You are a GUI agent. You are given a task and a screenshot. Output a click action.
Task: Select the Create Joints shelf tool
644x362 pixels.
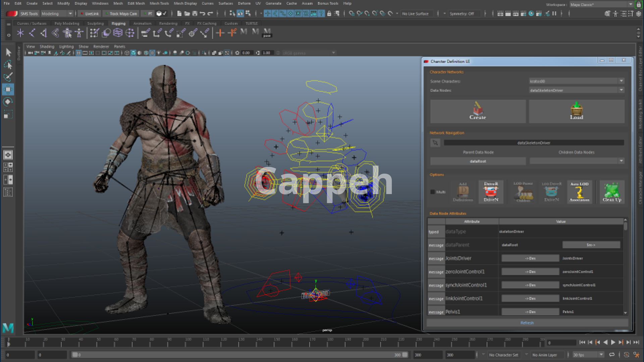(x=32, y=33)
